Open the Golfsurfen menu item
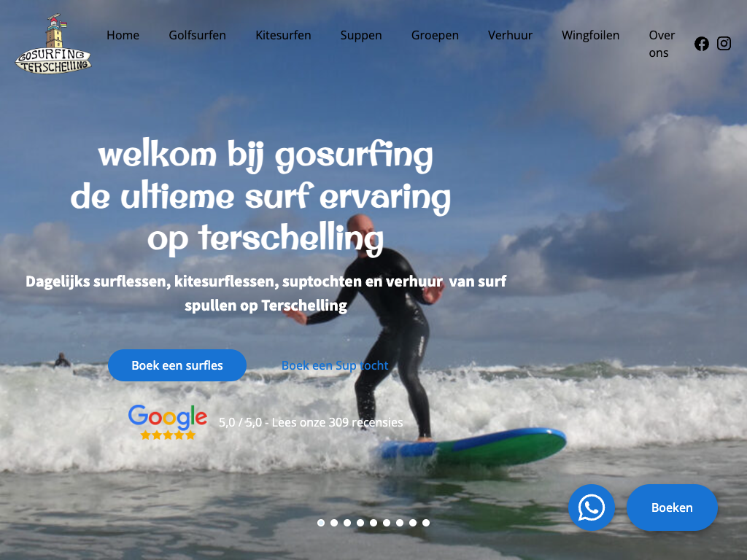This screenshot has width=747, height=560. click(197, 35)
